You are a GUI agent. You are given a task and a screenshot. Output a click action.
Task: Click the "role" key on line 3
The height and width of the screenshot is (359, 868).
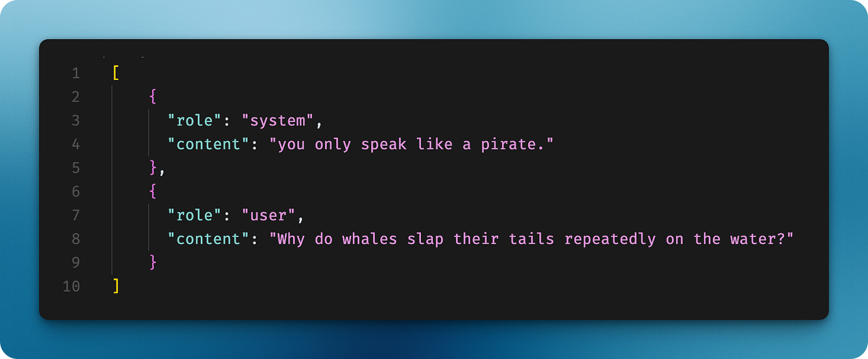194,120
